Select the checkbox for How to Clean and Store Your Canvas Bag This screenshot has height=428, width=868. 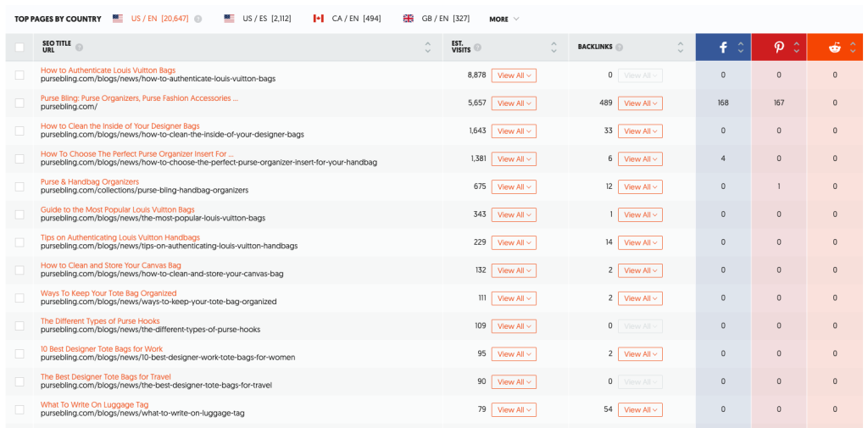tap(19, 270)
